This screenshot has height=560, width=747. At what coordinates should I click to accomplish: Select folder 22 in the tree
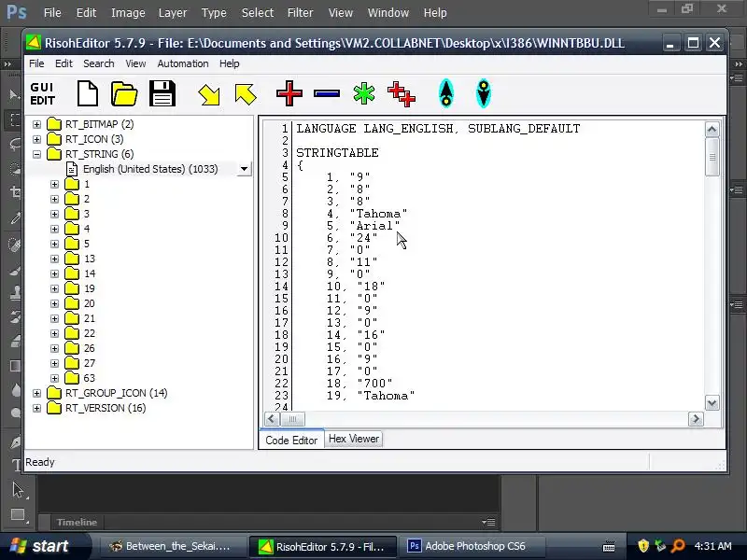[89, 333]
